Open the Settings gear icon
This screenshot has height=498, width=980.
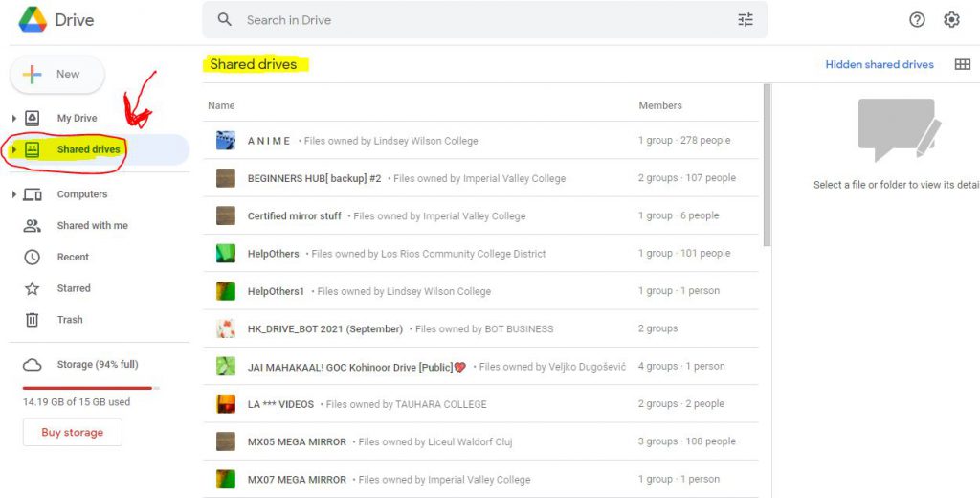click(951, 20)
